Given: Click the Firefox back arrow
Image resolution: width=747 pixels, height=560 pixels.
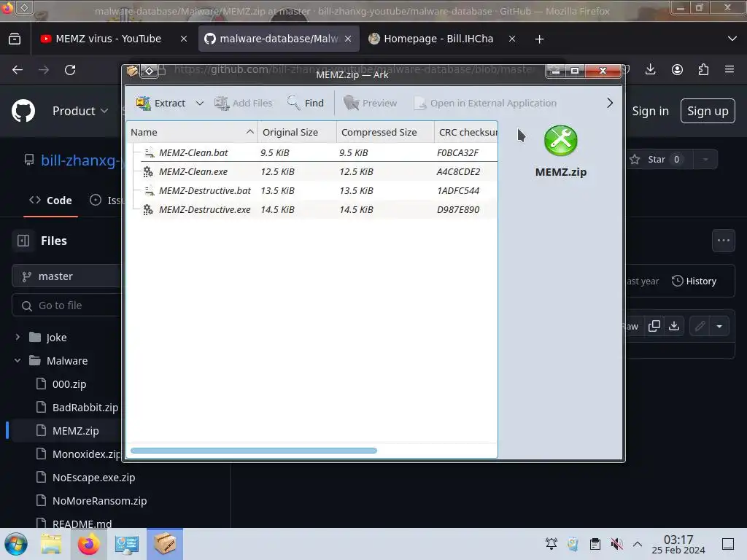Looking at the screenshot, I should click(x=18, y=70).
